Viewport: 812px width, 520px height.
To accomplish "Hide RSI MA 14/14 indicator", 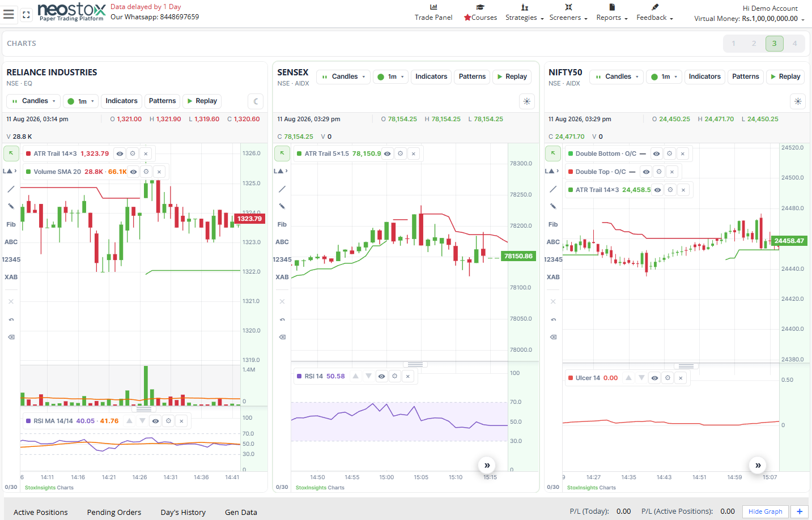I will tap(155, 421).
